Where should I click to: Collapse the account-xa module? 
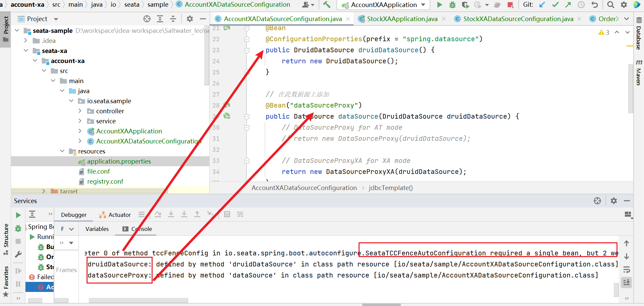click(x=35, y=61)
